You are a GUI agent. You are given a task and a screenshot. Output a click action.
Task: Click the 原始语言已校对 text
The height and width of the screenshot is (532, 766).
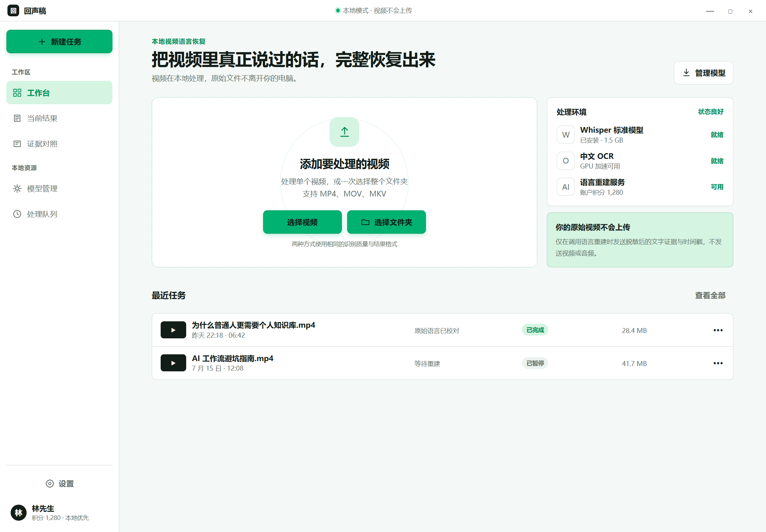437,331
